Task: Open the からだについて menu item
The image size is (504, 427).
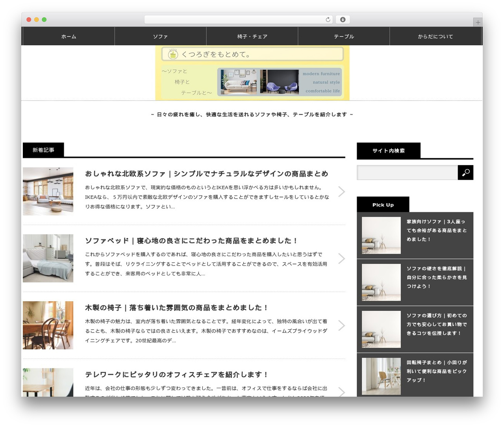Action: pos(435,36)
